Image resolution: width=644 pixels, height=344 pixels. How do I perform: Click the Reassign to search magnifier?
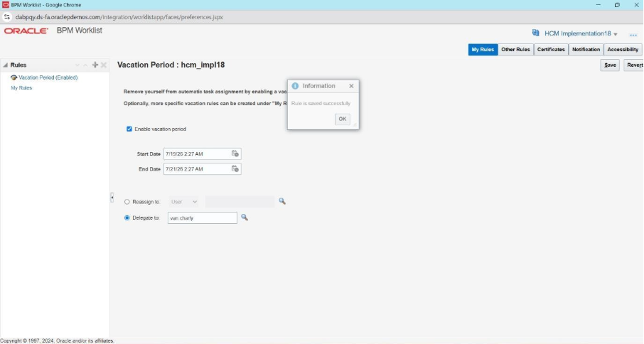coord(282,201)
